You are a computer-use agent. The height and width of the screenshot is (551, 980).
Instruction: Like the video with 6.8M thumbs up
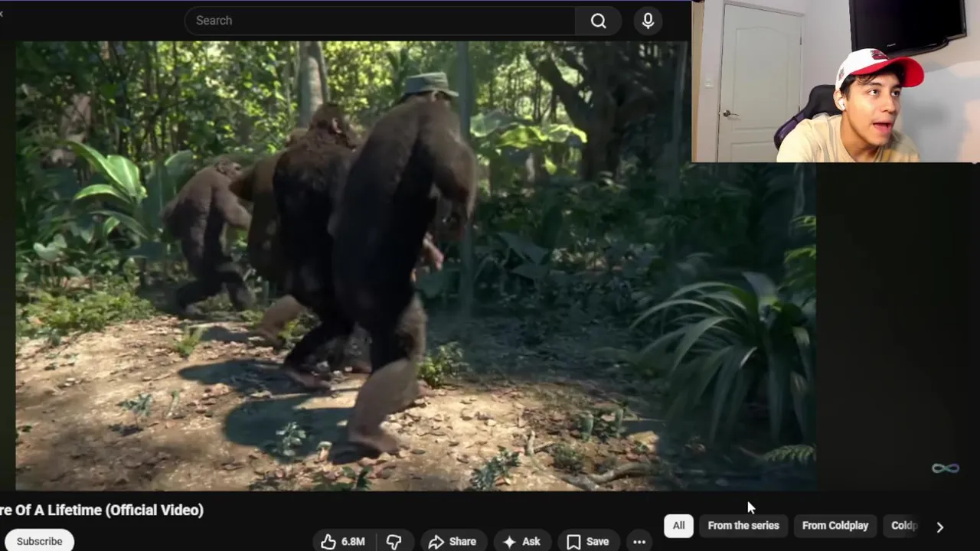pos(345,541)
